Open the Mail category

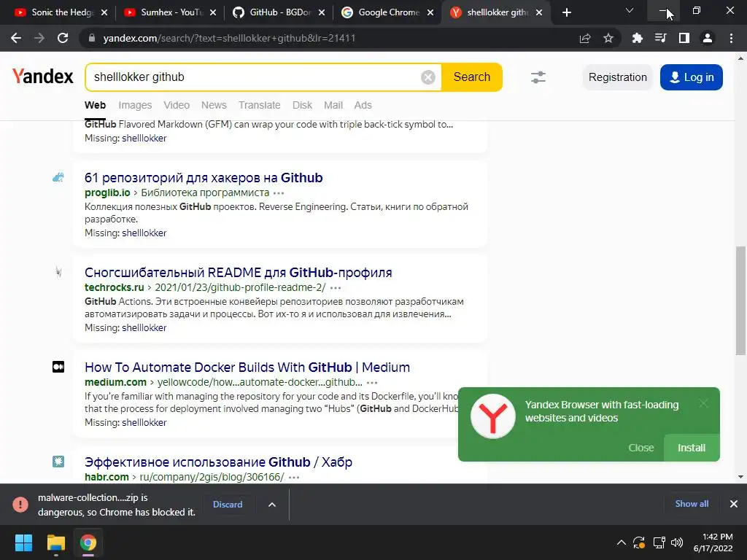click(x=333, y=105)
